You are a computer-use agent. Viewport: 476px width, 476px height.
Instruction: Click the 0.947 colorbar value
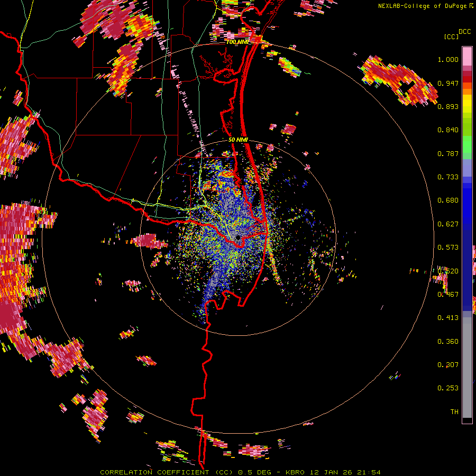(x=448, y=83)
